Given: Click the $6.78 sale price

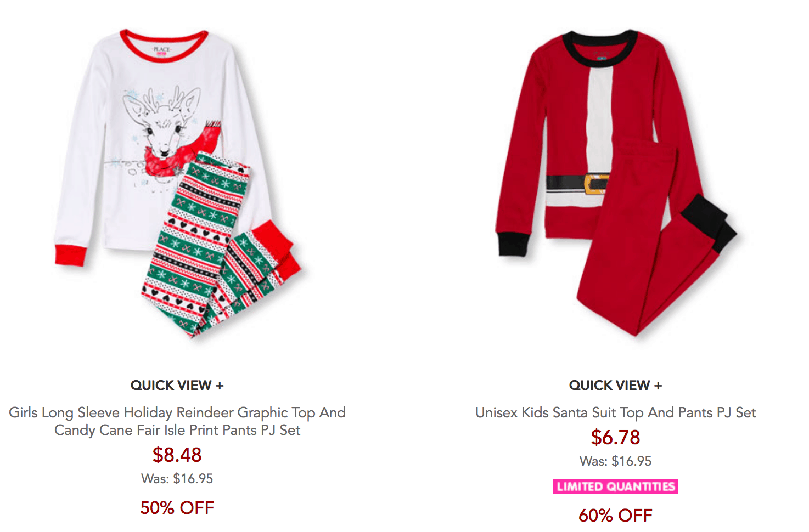Looking at the screenshot, I should tap(615, 437).
